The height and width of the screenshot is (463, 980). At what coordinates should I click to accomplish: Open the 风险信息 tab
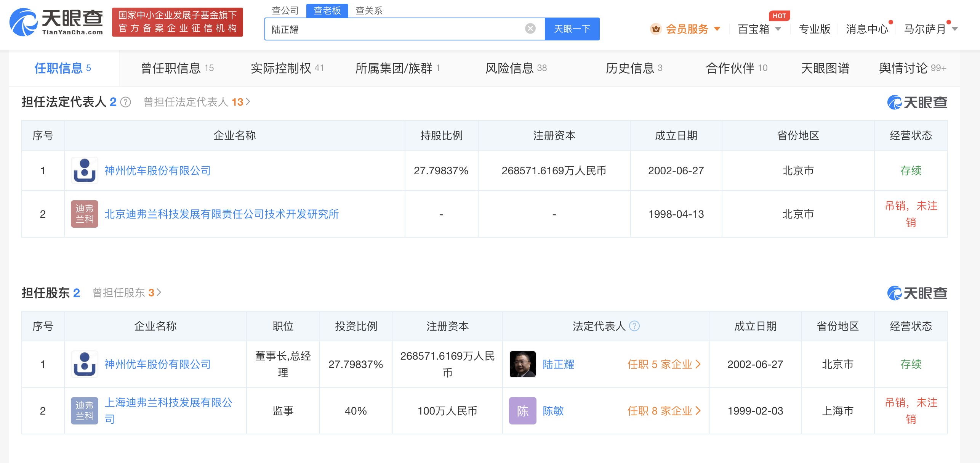(516, 68)
